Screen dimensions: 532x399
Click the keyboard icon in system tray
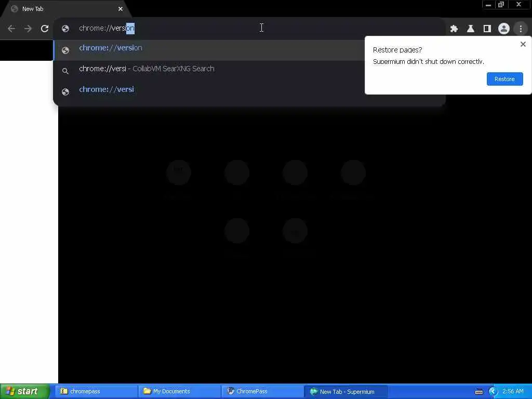point(479,392)
